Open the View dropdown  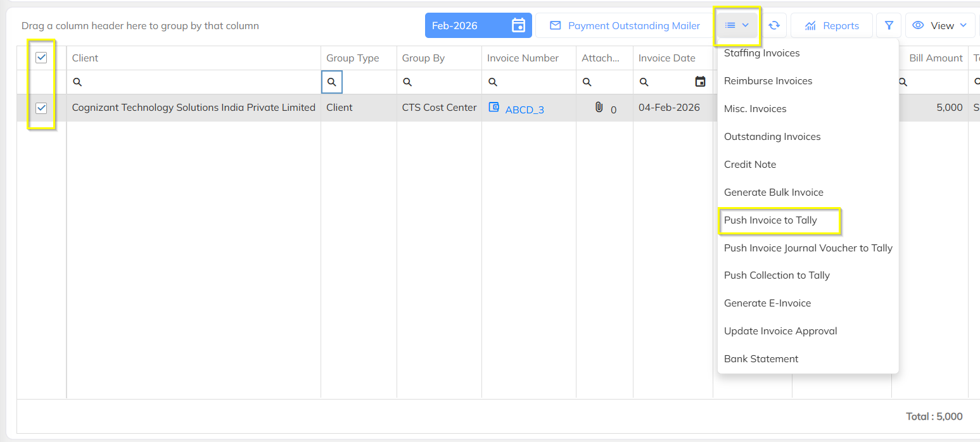click(941, 26)
